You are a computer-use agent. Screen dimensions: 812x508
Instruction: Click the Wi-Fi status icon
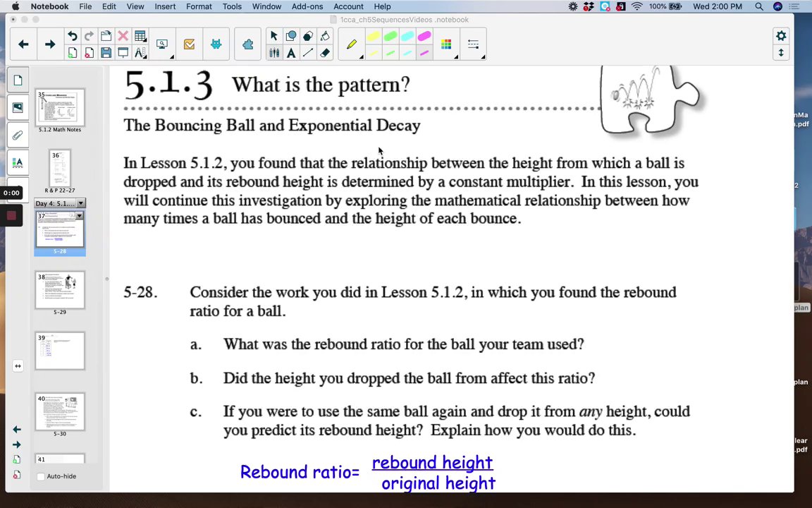click(x=637, y=6)
